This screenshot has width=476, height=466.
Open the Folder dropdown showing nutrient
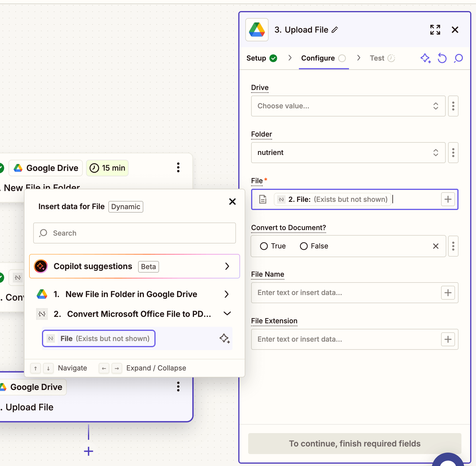coord(348,153)
